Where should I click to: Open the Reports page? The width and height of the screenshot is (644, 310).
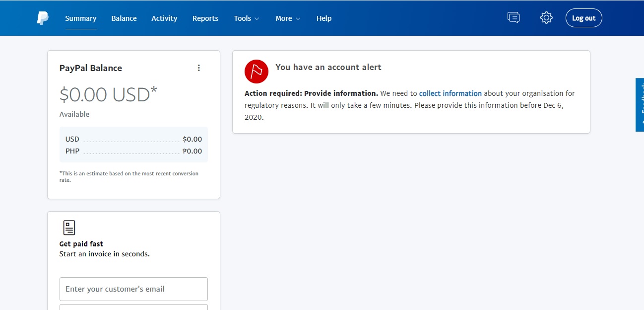click(x=205, y=18)
